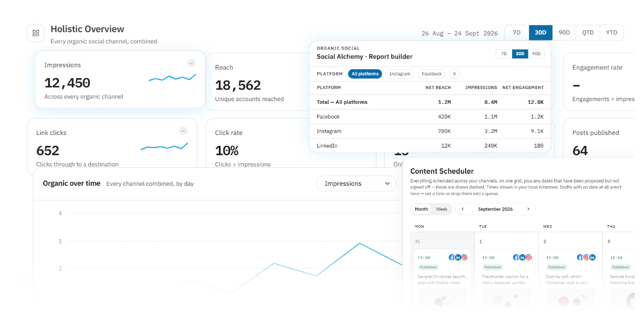Select 90D range in Holistic Overview header
644x318 pixels.
[564, 32]
